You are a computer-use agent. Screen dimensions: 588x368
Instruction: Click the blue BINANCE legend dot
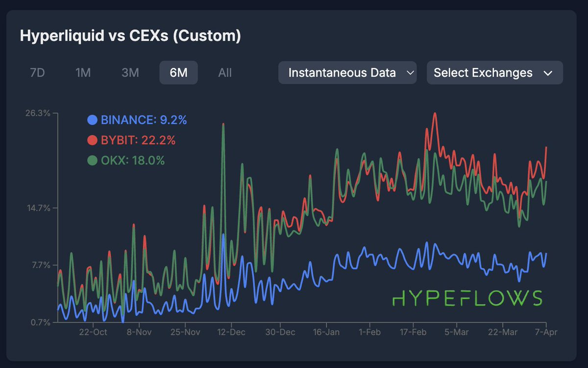click(x=92, y=120)
